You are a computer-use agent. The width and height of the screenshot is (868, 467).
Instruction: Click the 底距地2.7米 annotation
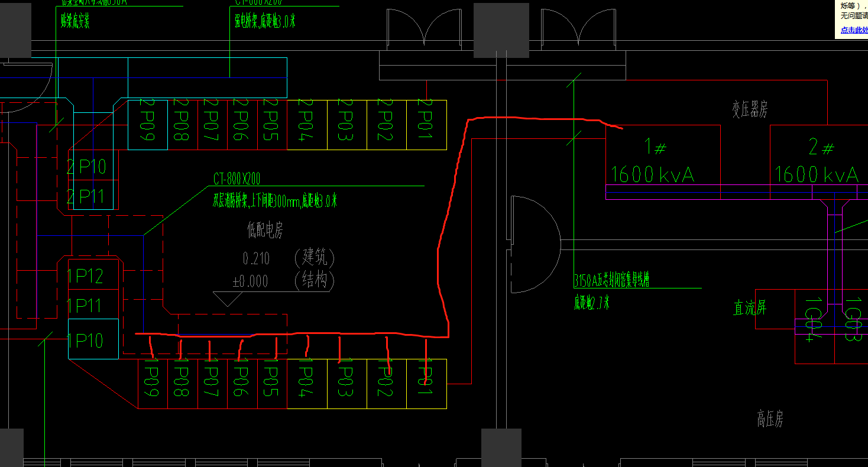click(591, 303)
